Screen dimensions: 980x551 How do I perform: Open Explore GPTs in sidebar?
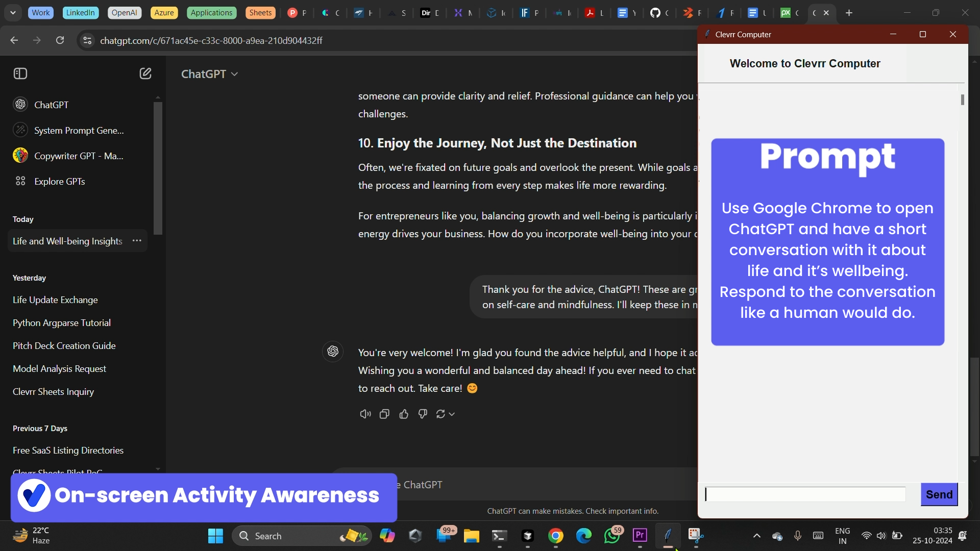click(x=59, y=182)
